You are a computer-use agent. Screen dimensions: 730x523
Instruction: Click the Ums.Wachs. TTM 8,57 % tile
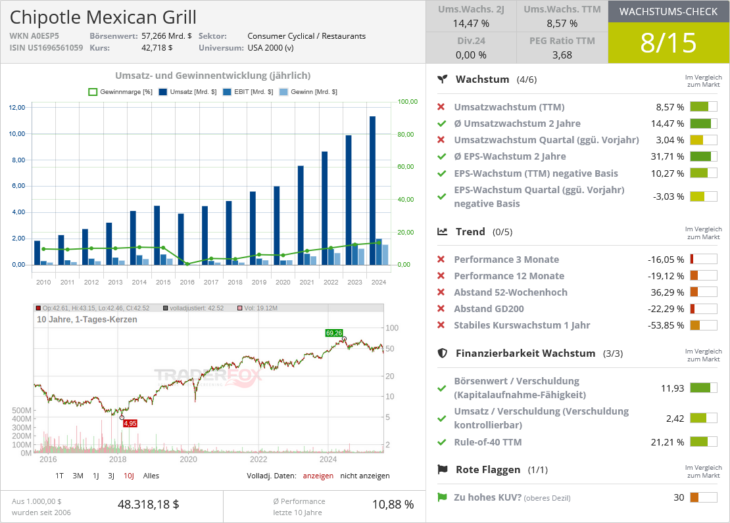point(562,16)
